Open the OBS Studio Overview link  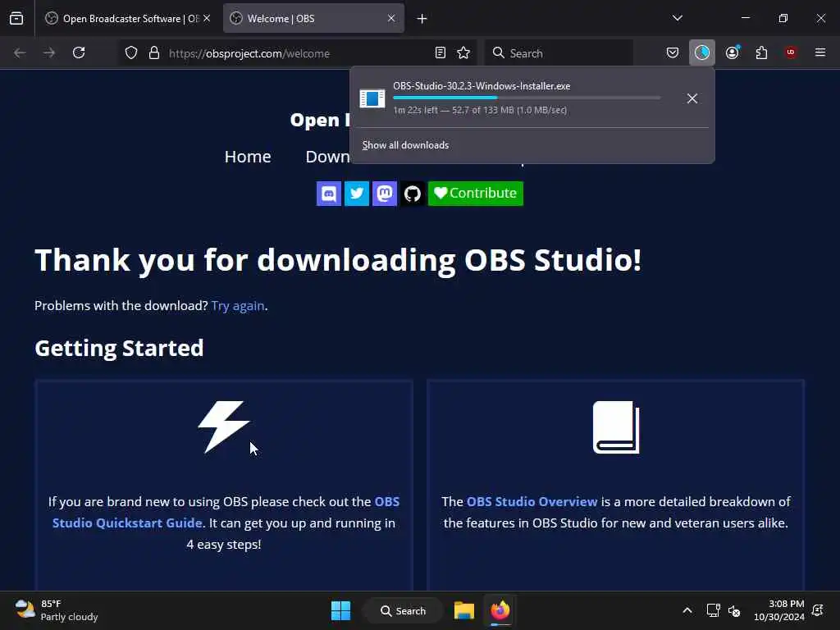click(x=532, y=501)
